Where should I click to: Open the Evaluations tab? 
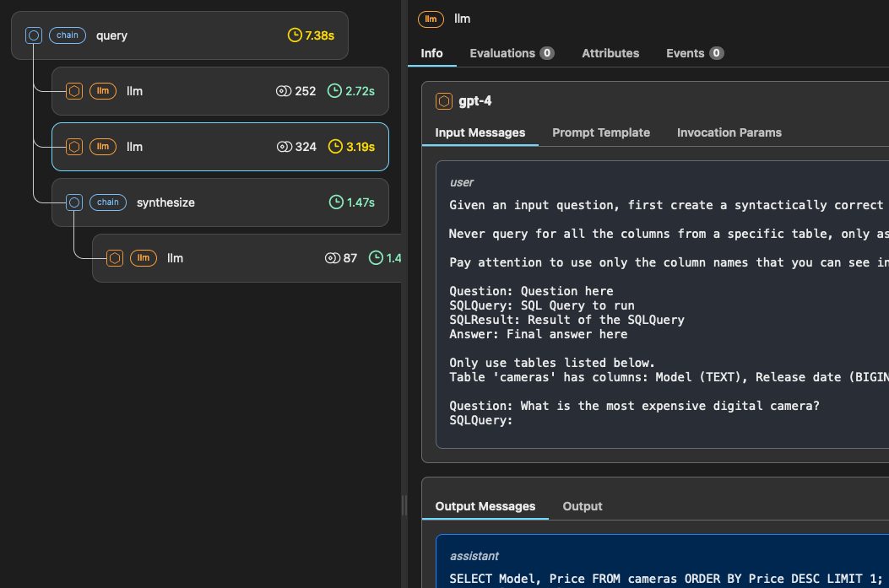click(503, 53)
